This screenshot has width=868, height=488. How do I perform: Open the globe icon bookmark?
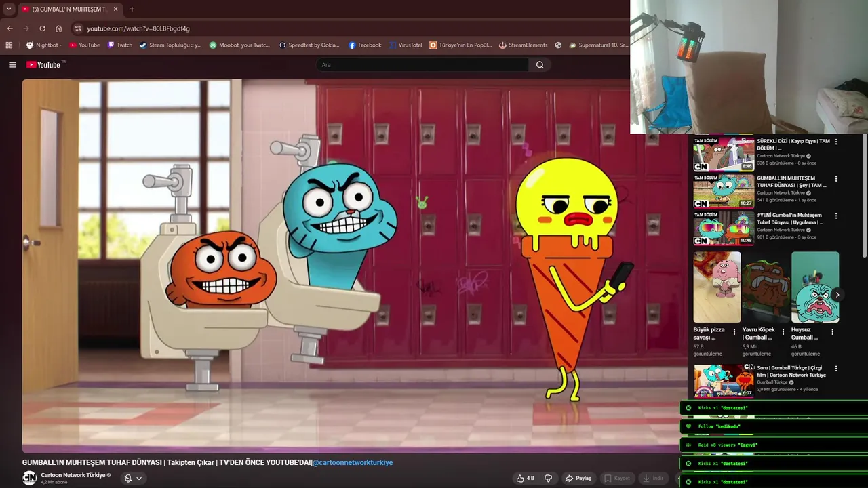point(558,45)
